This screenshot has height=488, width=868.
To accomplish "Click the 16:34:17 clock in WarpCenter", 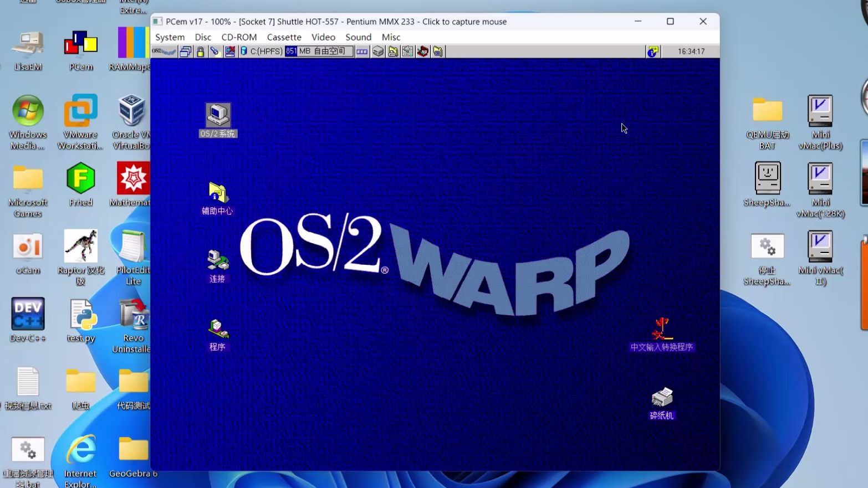I will 691,52.
